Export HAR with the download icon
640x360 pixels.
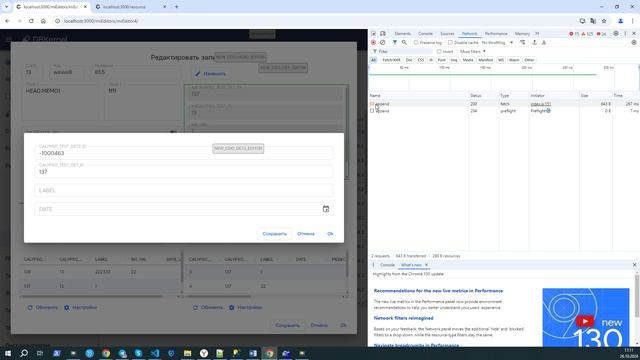click(x=544, y=42)
